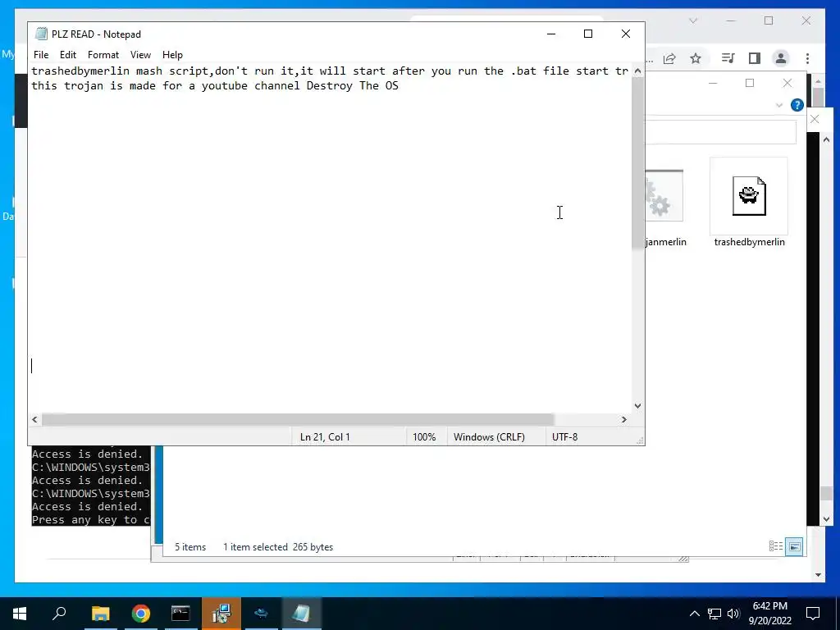The width and height of the screenshot is (840, 630).
Task: Select the trashedbymerlin file in Explorer
Action: (x=749, y=203)
